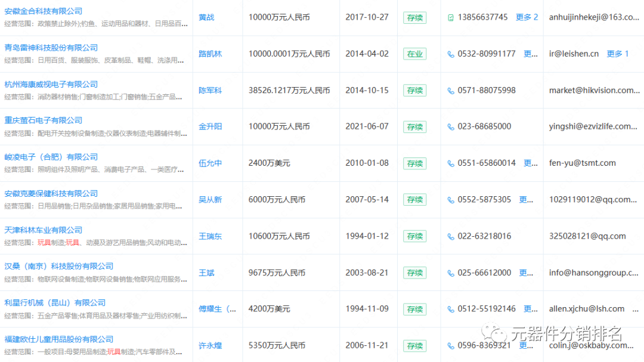This screenshot has width=644, height=362.
Task: Click the phone icon beside 023-68685000
Action: [x=451, y=127]
